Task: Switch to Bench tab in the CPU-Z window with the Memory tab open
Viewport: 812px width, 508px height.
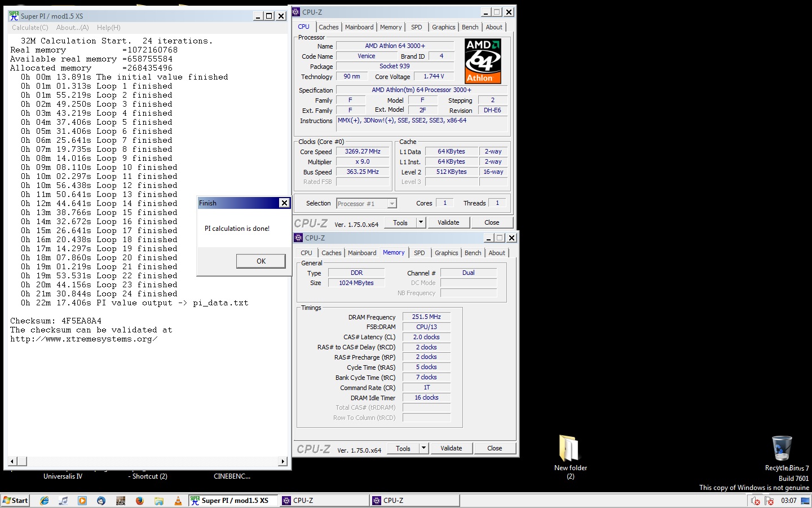Action: (x=473, y=253)
